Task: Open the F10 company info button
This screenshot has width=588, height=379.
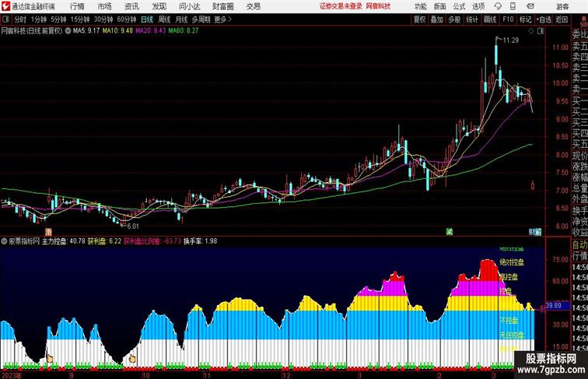Action: [508, 19]
